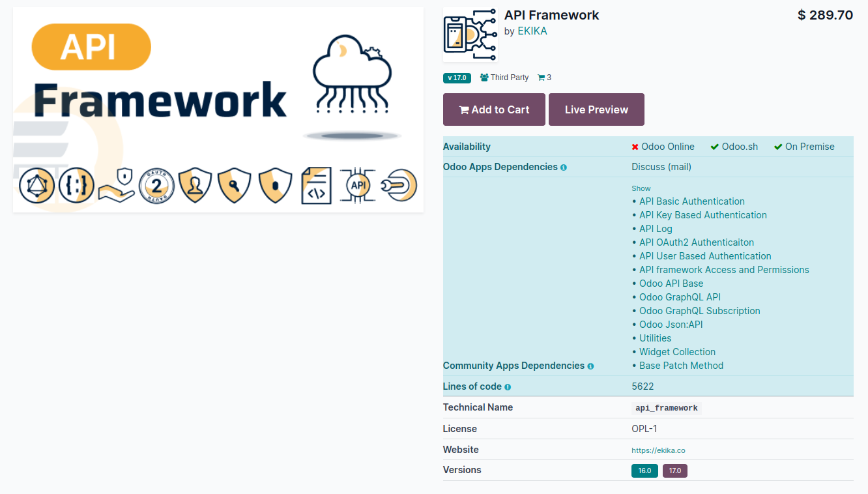Open API framework Access and Permissions link

click(724, 270)
